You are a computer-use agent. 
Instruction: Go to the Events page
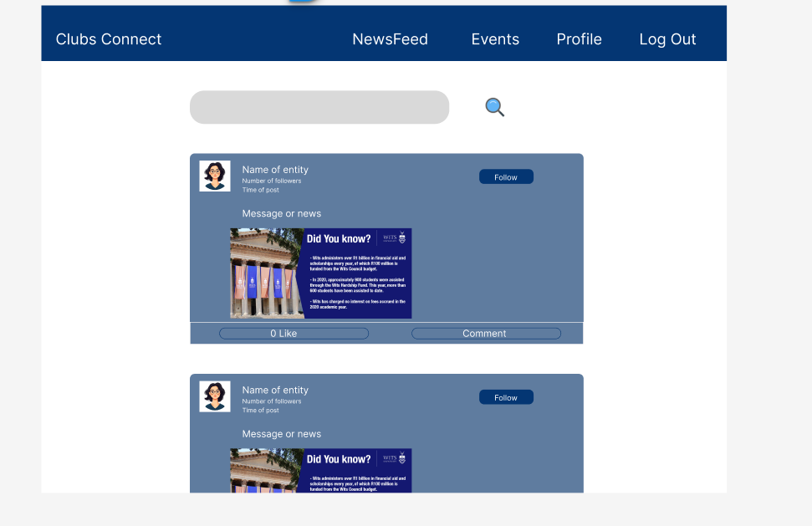click(x=495, y=39)
